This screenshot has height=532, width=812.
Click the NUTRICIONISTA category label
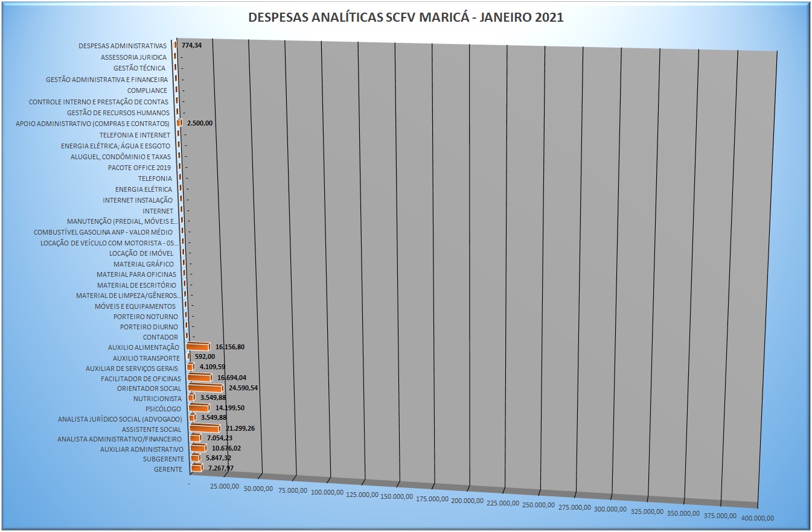click(x=158, y=399)
